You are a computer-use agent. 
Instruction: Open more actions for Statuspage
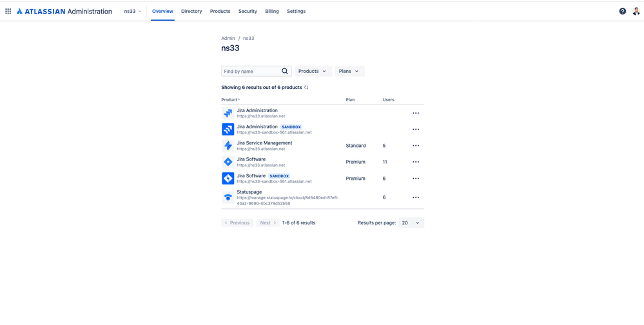coord(416,197)
